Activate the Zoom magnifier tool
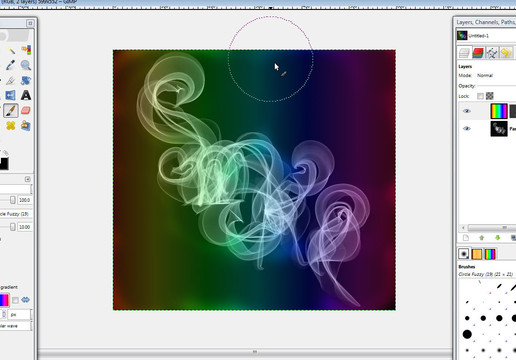This screenshot has width=516, height=360. click(x=26, y=65)
